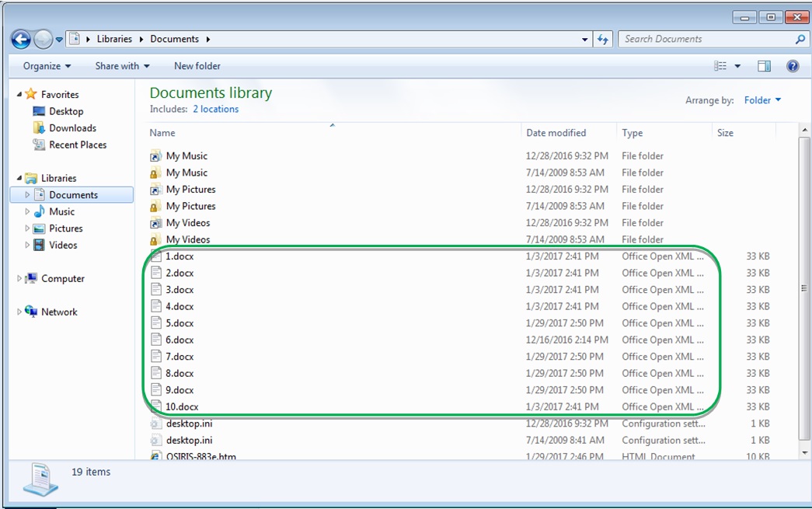The image size is (812, 509).
Task: Open Desktop from Favorites
Action: (x=65, y=111)
